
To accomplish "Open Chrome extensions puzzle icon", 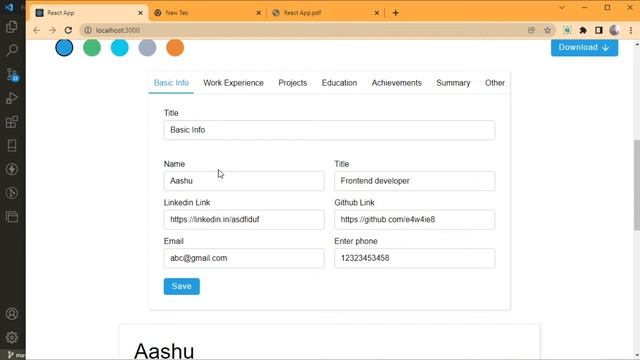I will 583,30.
